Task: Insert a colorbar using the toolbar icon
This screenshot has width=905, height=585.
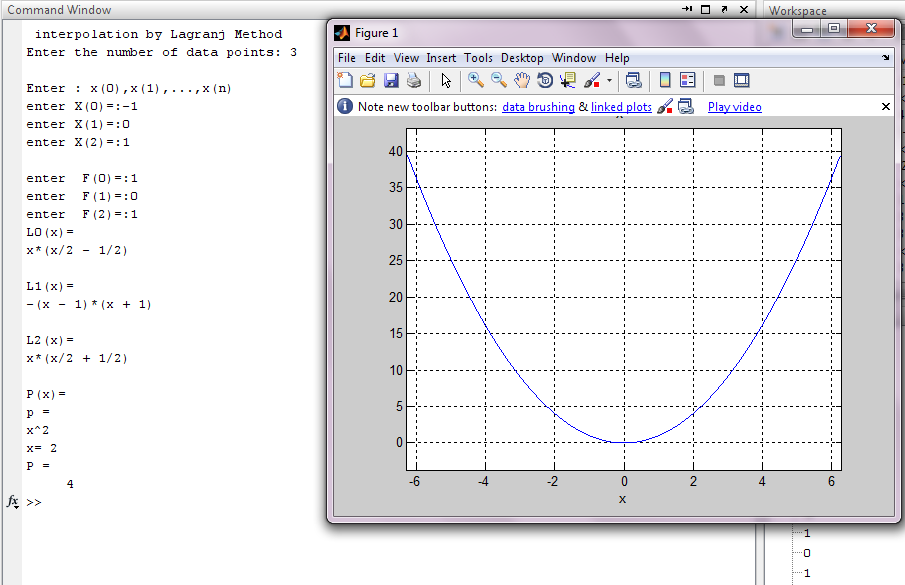Action: click(x=664, y=81)
